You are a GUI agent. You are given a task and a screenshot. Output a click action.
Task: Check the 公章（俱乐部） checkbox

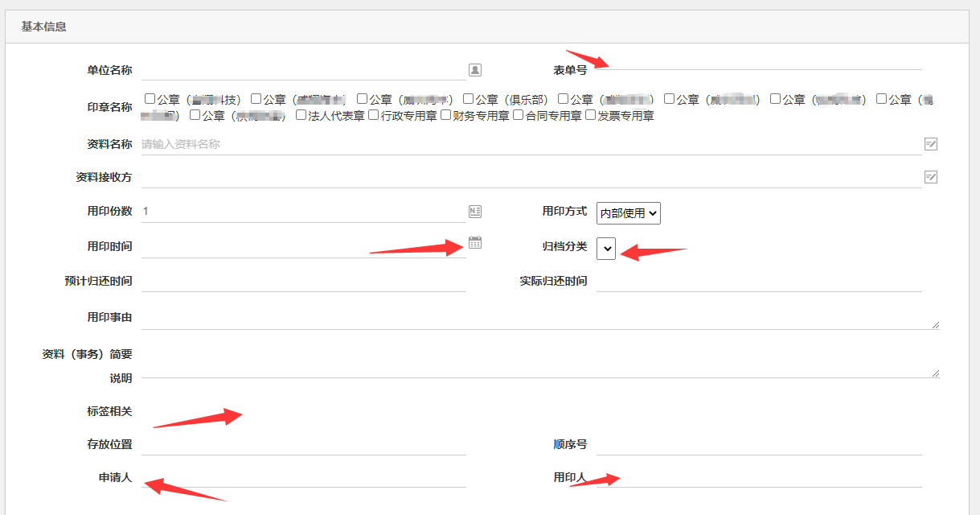[x=468, y=98]
